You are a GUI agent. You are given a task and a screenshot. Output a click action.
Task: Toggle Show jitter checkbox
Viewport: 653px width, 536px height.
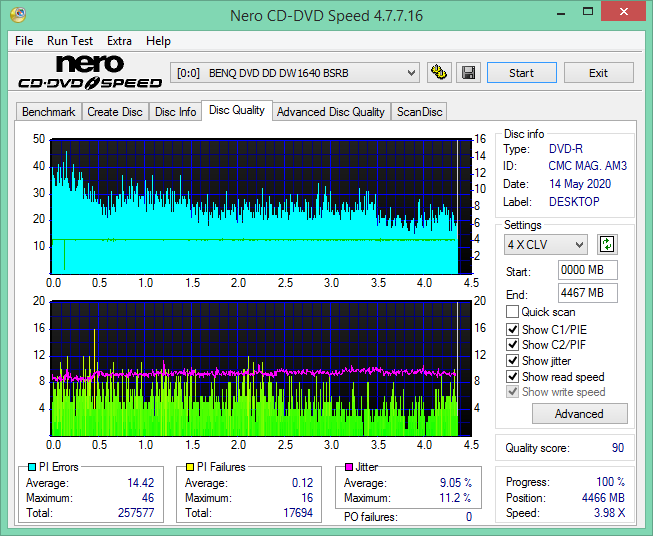pyautogui.click(x=512, y=361)
